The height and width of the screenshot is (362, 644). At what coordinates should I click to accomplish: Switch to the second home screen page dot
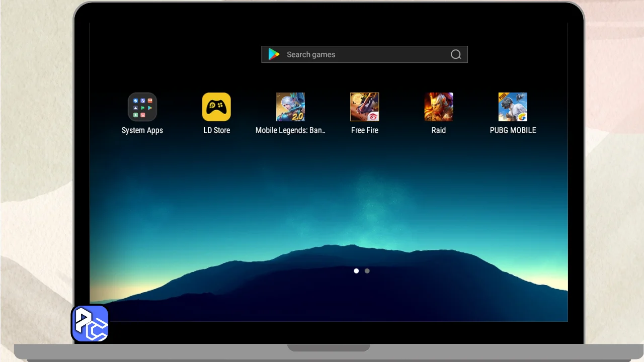[x=367, y=271]
